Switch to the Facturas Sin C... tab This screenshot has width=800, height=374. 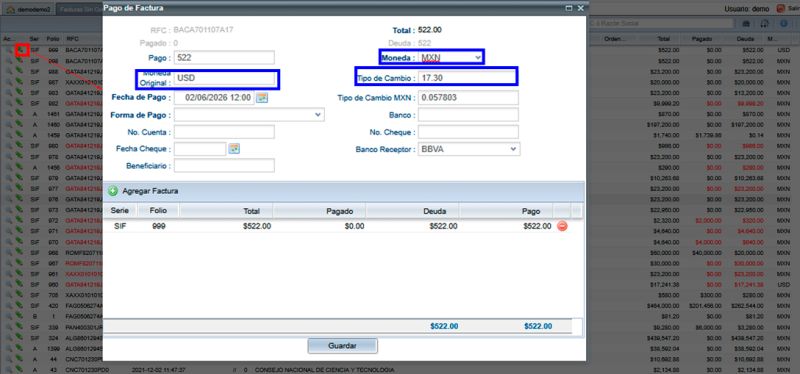79,10
